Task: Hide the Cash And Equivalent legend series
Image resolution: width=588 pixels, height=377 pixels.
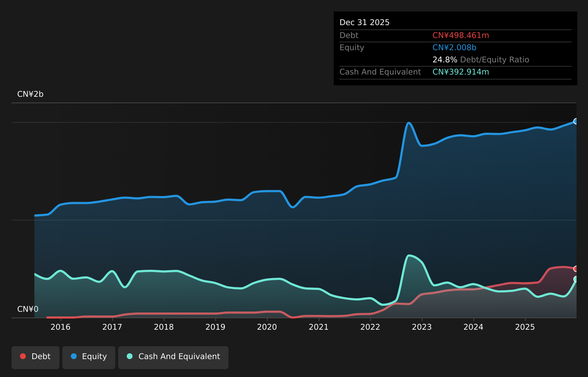Action: [173, 357]
